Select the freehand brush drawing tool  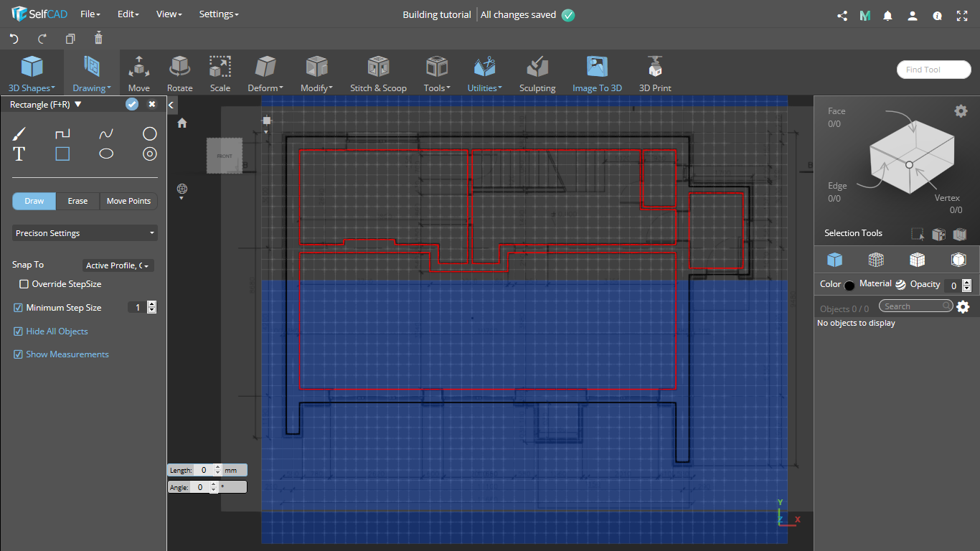tap(19, 134)
